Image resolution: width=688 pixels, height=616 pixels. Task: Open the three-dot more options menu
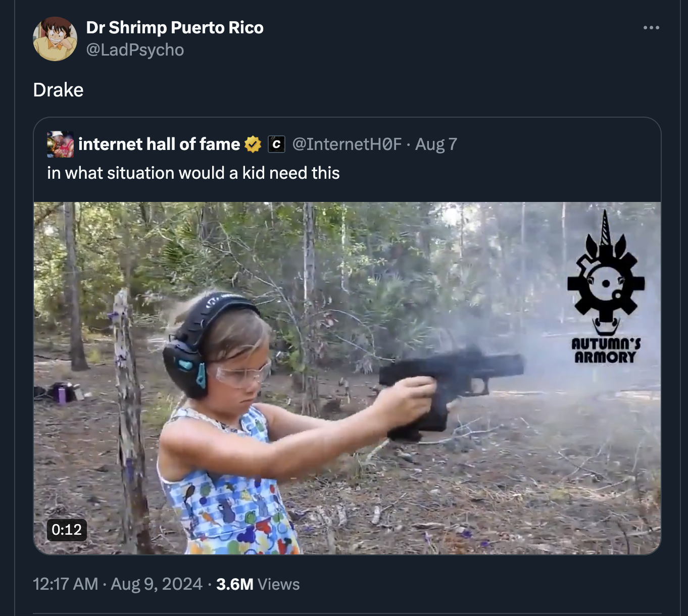(651, 28)
